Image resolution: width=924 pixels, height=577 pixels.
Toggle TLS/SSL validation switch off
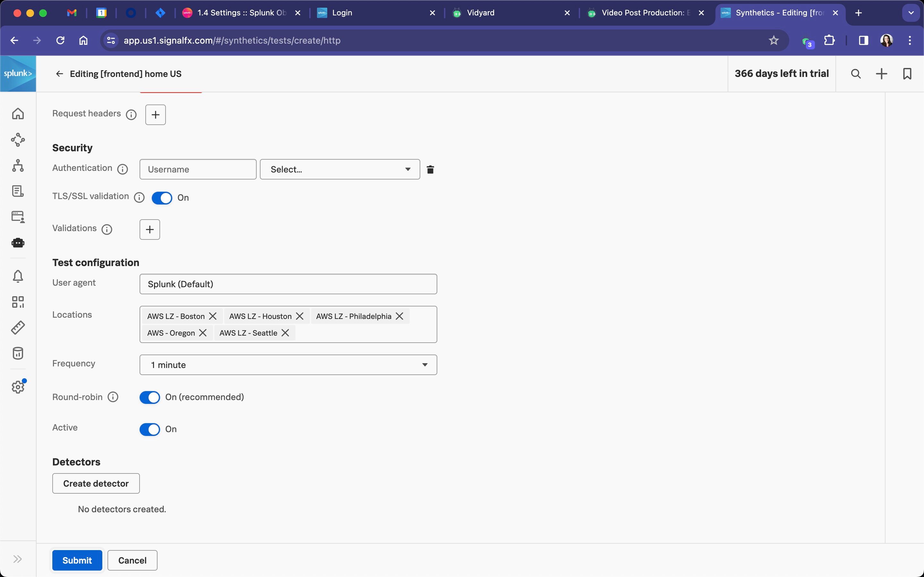(x=162, y=198)
